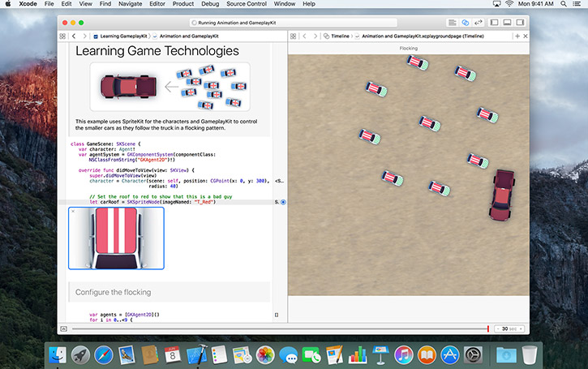
Task: Close the Timeline assistant editor
Action: pos(526,36)
